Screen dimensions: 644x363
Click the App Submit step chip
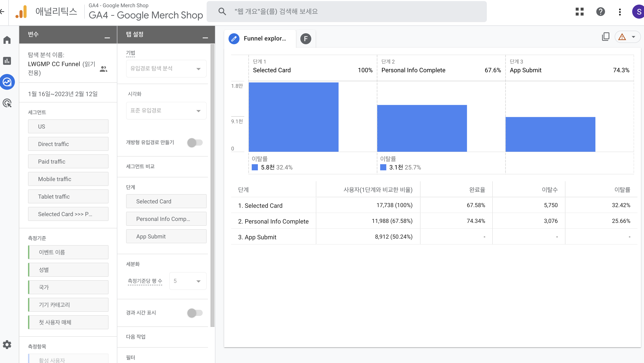[x=166, y=236]
